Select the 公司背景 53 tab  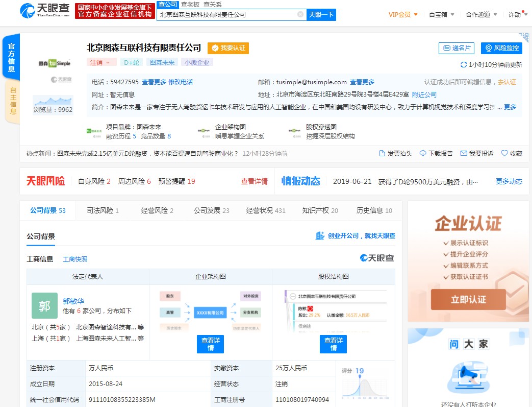coord(48,210)
